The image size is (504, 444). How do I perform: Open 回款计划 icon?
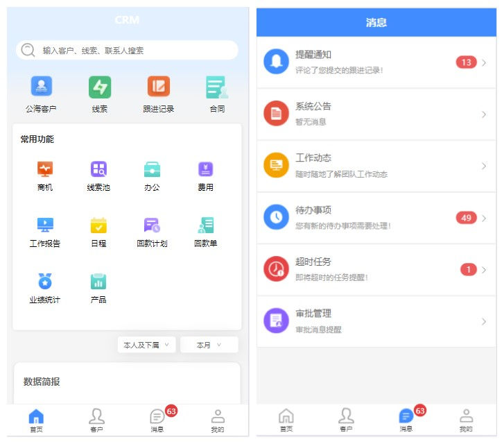pyautogui.click(x=152, y=225)
